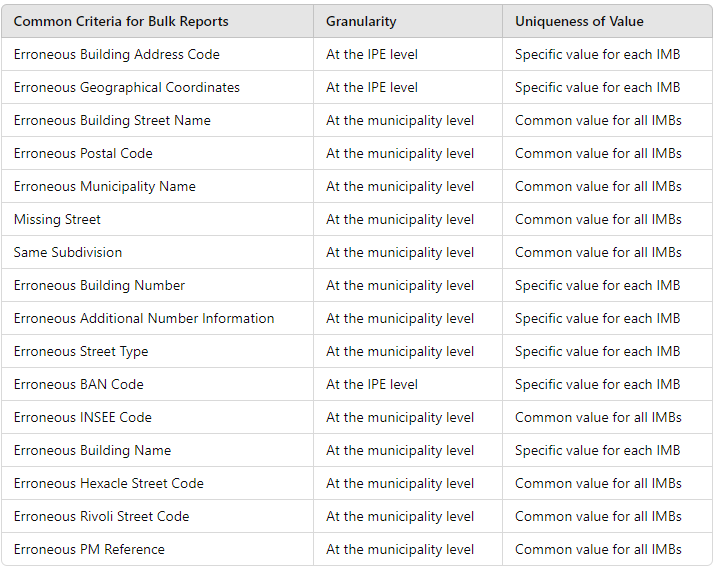The image size is (716, 572).
Task: Click the 'Erroneous PM Reference' cell
Action: pos(89,549)
